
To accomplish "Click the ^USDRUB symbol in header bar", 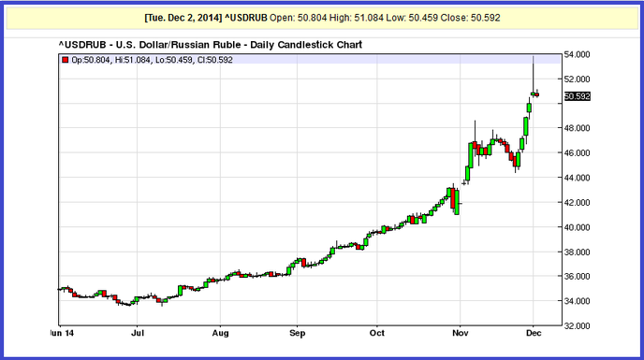I will [x=245, y=18].
